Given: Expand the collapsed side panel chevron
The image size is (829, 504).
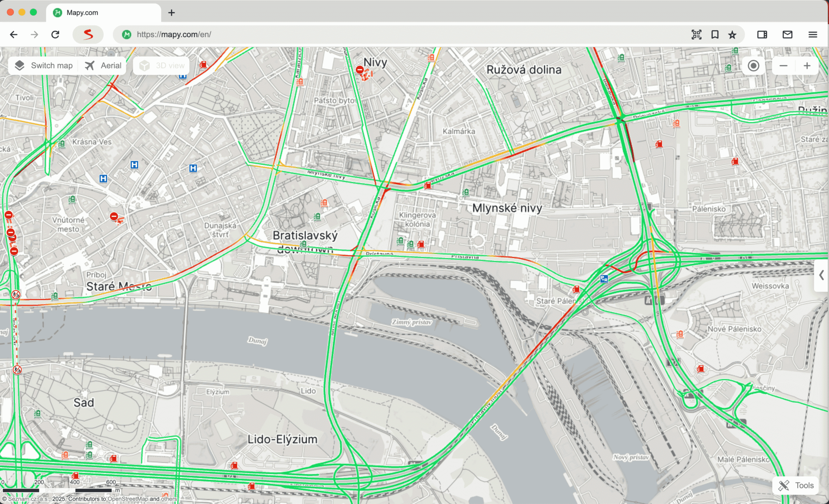Looking at the screenshot, I should point(821,275).
